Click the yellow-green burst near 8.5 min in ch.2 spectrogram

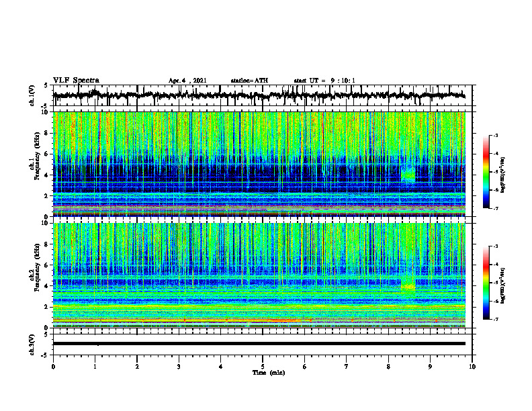[x=408, y=286]
